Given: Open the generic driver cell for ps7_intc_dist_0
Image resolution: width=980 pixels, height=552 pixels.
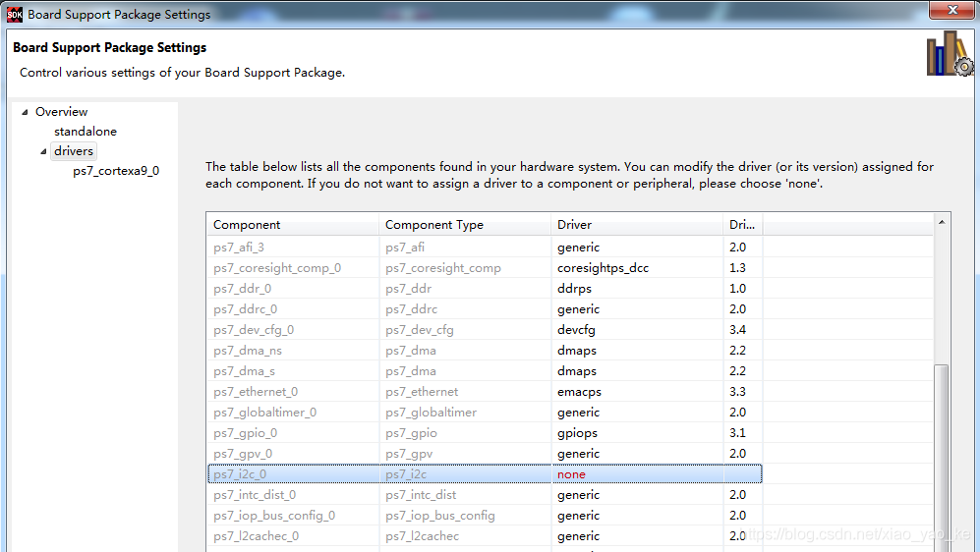Looking at the screenshot, I should tap(637, 495).
